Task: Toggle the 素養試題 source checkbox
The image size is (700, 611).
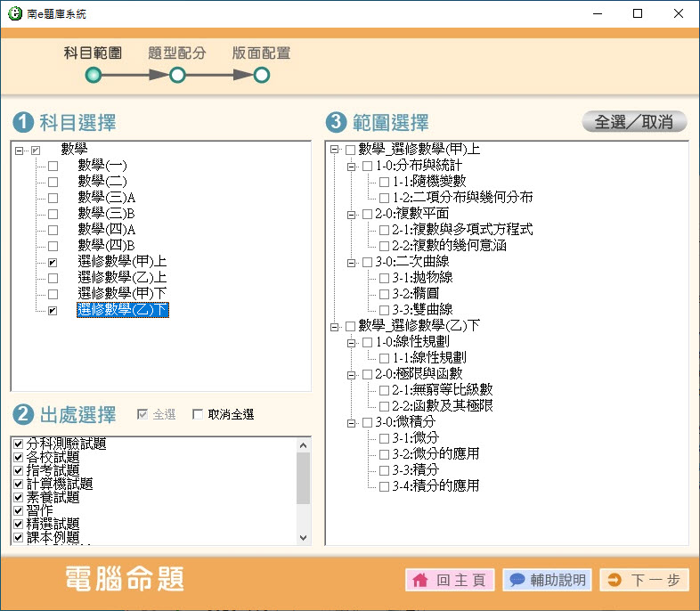Action: pyautogui.click(x=19, y=497)
